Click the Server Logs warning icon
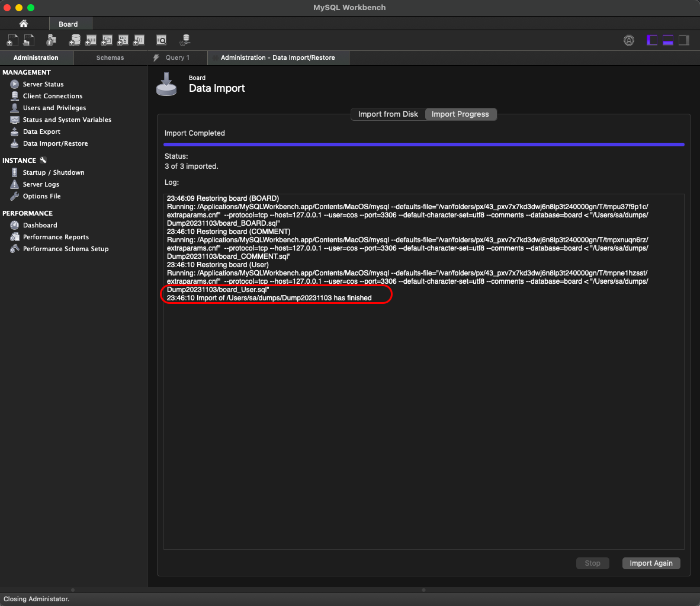 (15, 184)
